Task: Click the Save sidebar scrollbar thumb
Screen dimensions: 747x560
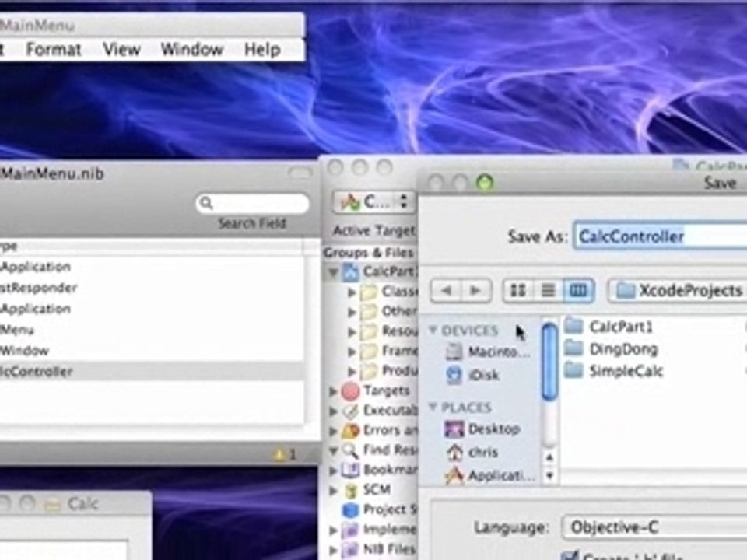Action: click(x=550, y=360)
